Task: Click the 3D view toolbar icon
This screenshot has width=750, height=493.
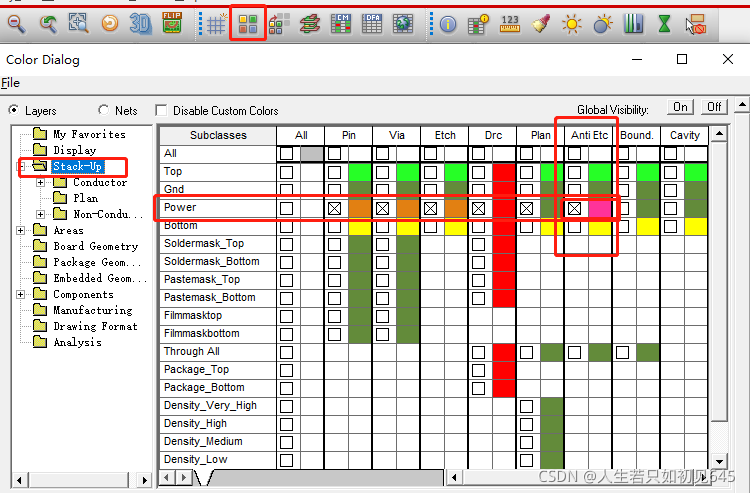Action: click(x=141, y=23)
